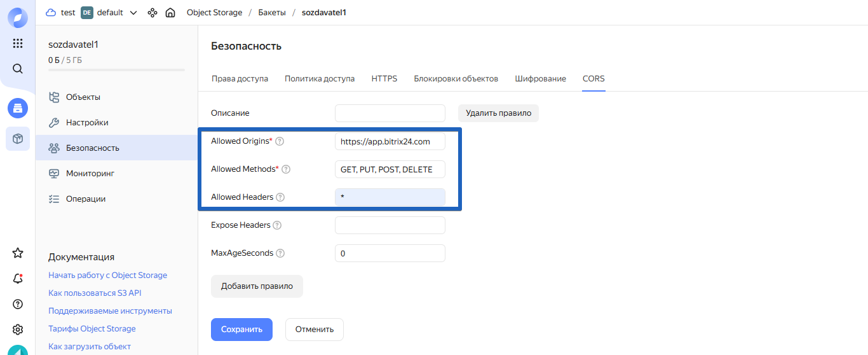Screen dimensions: 868x355
Task: Click the favorites star icon
Action: [x=18, y=253]
